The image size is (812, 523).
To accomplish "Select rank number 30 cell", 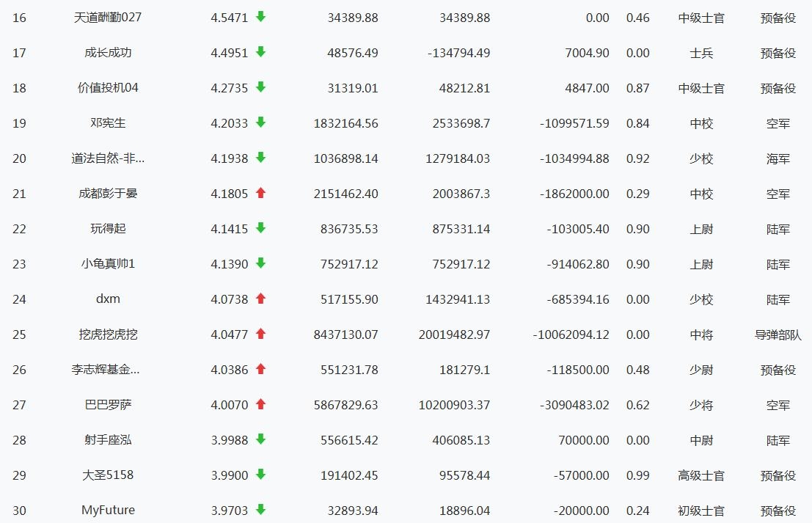I will [x=19, y=511].
